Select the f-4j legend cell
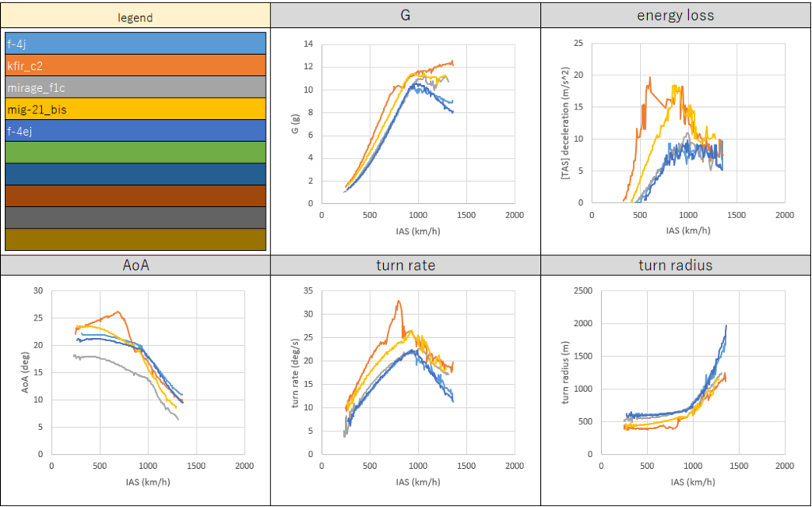 tap(135, 43)
